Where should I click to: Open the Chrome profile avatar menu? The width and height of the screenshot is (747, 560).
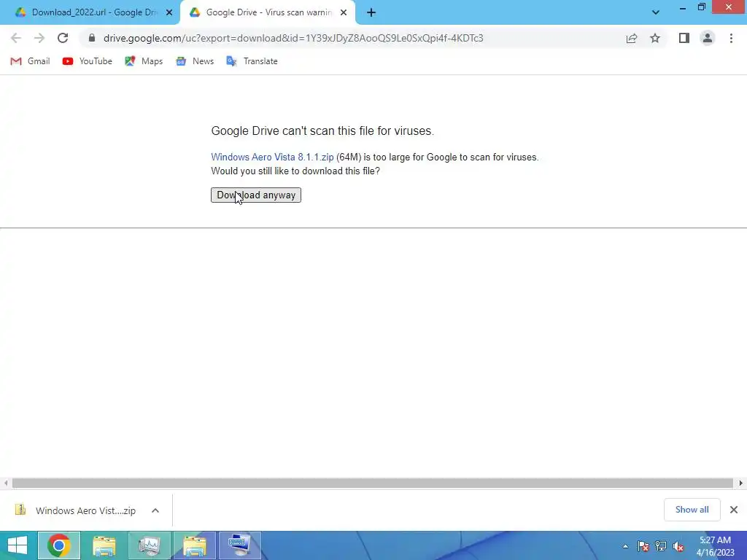pyautogui.click(x=708, y=38)
